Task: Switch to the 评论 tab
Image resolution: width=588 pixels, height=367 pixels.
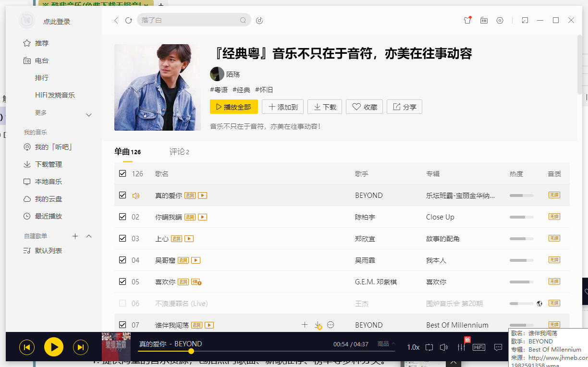Action: [179, 151]
